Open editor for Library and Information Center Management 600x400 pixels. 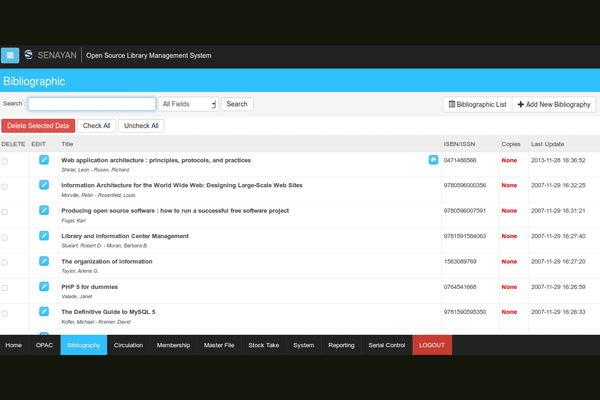click(44, 236)
